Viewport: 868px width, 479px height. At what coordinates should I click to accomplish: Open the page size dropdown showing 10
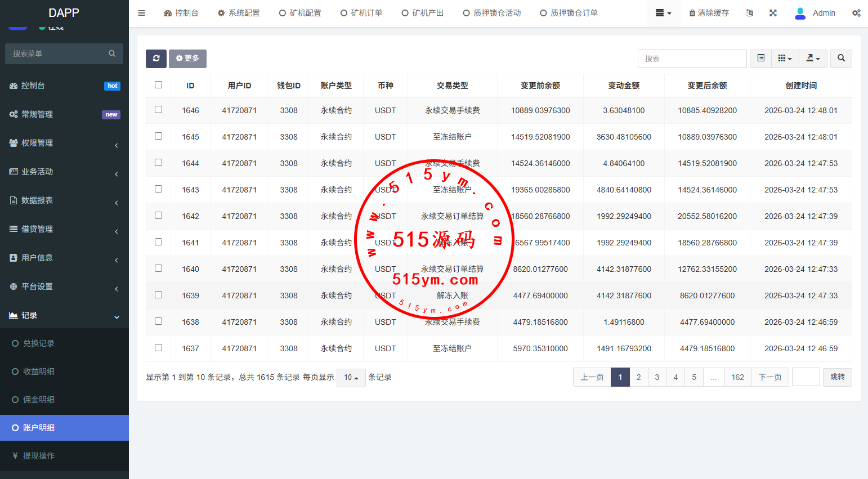(351, 378)
